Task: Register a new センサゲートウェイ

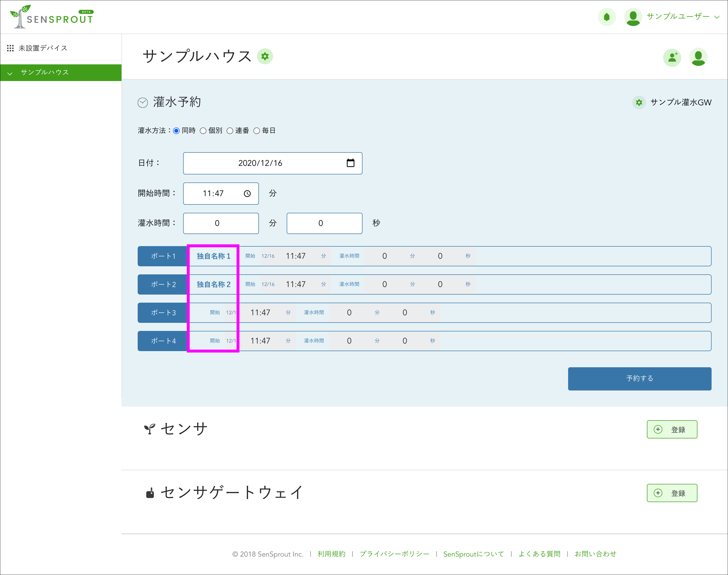Action: 672,493
